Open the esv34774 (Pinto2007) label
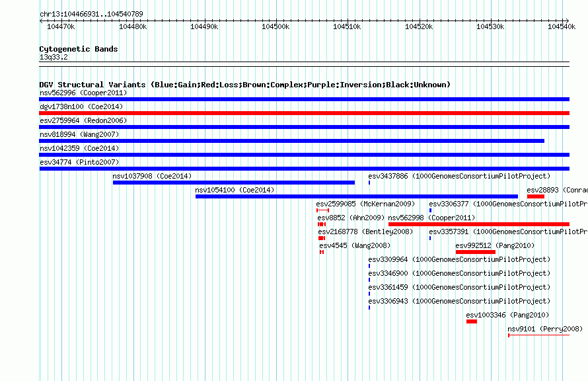The image size is (588, 381). click(79, 162)
